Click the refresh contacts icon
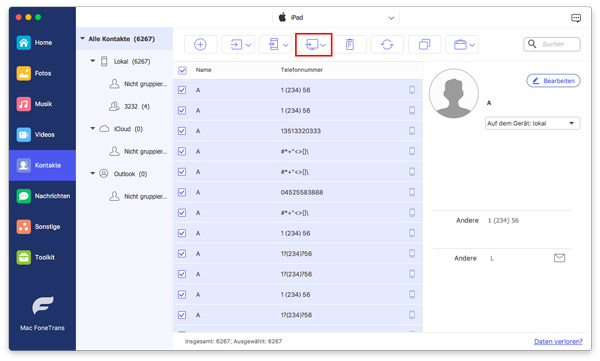600x361 pixels. point(387,44)
